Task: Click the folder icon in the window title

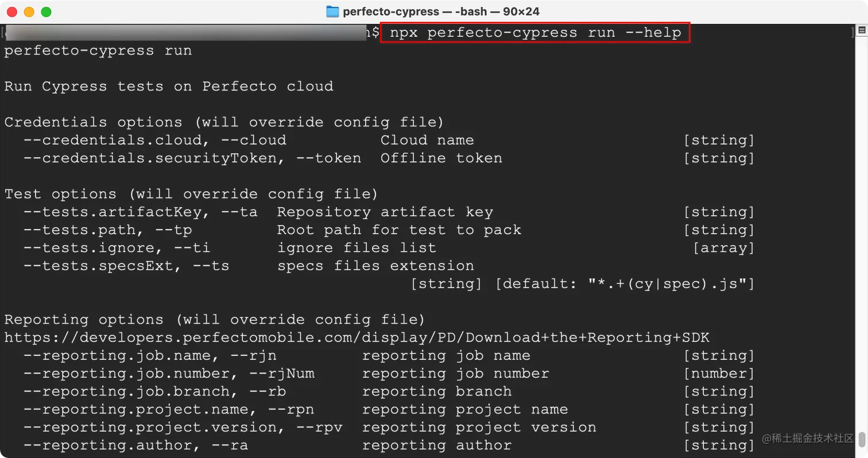Action: [x=332, y=11]
